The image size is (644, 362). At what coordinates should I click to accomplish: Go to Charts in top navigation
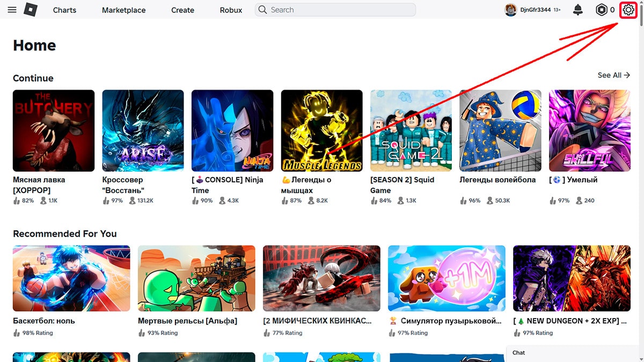(64, 10)
